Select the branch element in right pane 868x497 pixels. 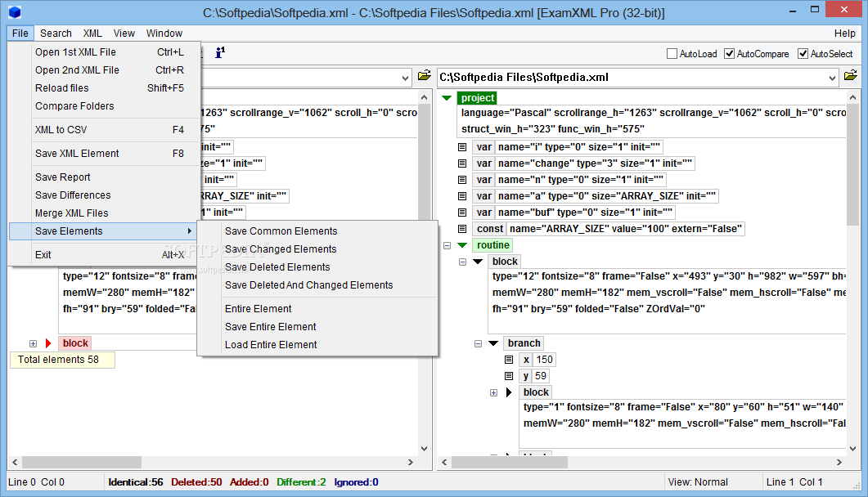coord(524,343)
